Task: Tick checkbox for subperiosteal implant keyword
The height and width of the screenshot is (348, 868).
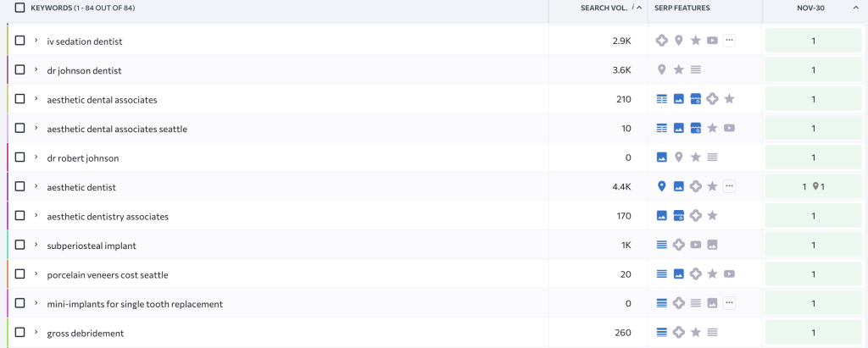Action: click(19, 245)
